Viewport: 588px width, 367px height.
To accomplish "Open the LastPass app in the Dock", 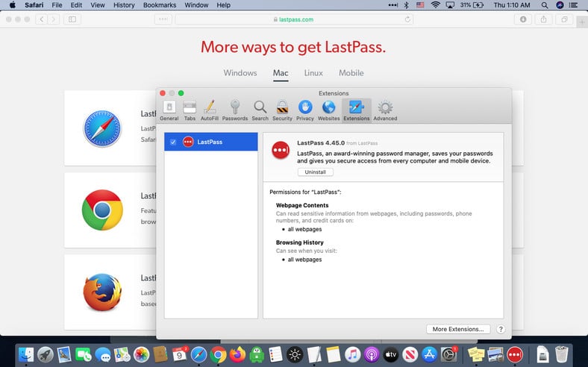I will point(515,354).
